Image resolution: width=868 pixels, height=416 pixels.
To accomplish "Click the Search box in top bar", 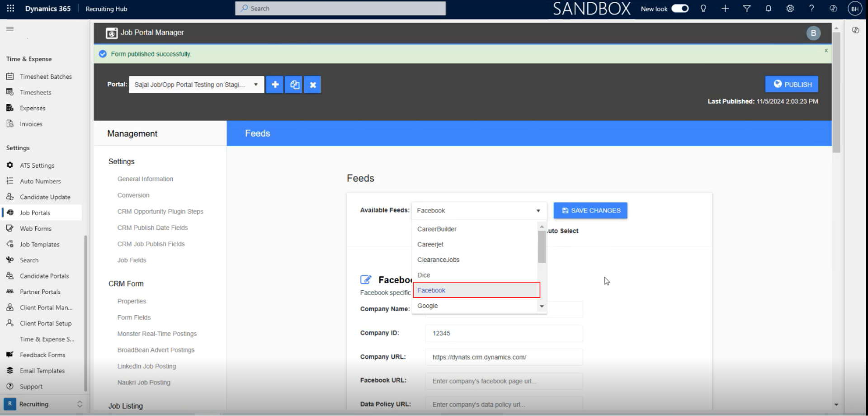I will click(340, 9).
